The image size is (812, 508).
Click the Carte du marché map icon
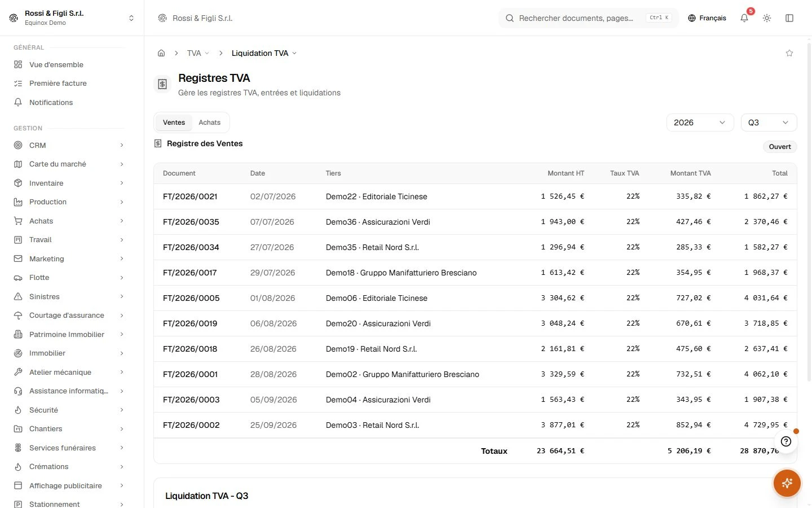coord(18,164)
